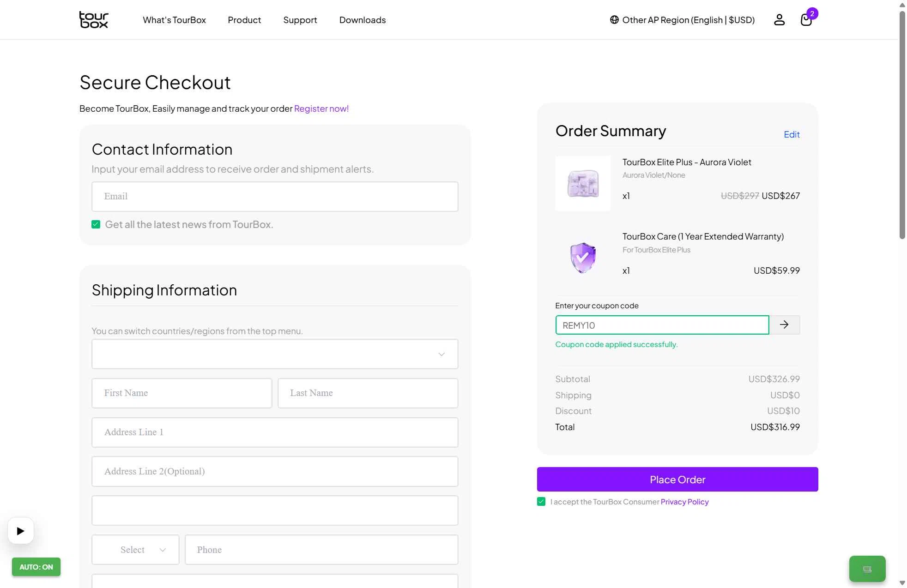The width and height of the screenshot is (907, 588).
Task: Click the "Secure Checkout" heading
Action: pyautogui.click(x=155, y=83)
